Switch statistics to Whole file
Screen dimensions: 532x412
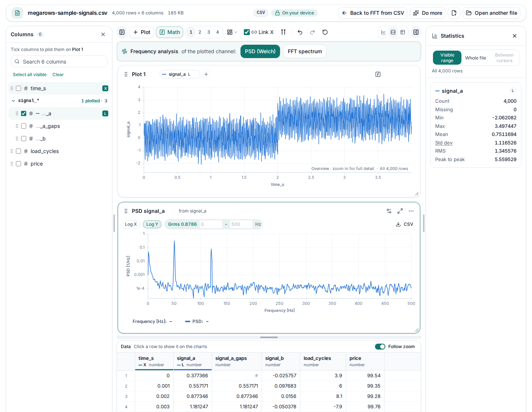[x=475, y=58]
